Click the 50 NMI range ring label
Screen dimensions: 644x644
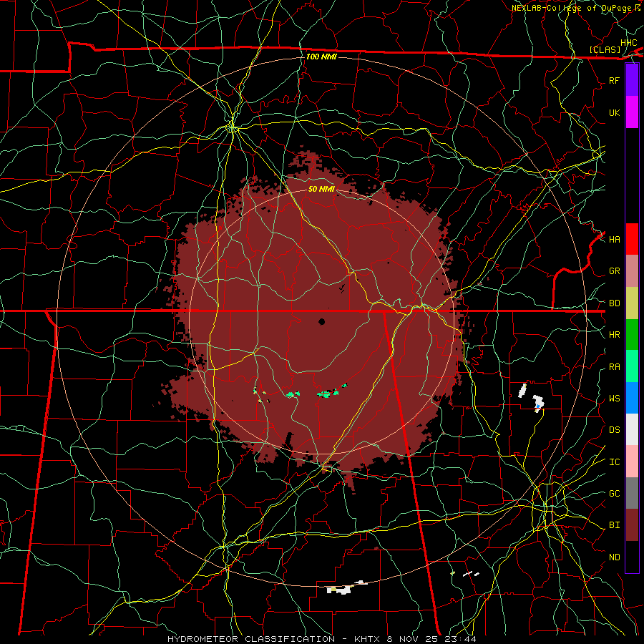click(x=321, y=189)
